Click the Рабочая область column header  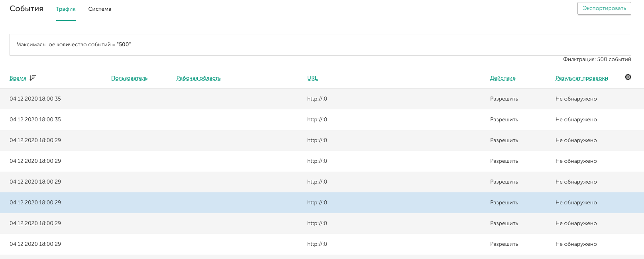198,78
